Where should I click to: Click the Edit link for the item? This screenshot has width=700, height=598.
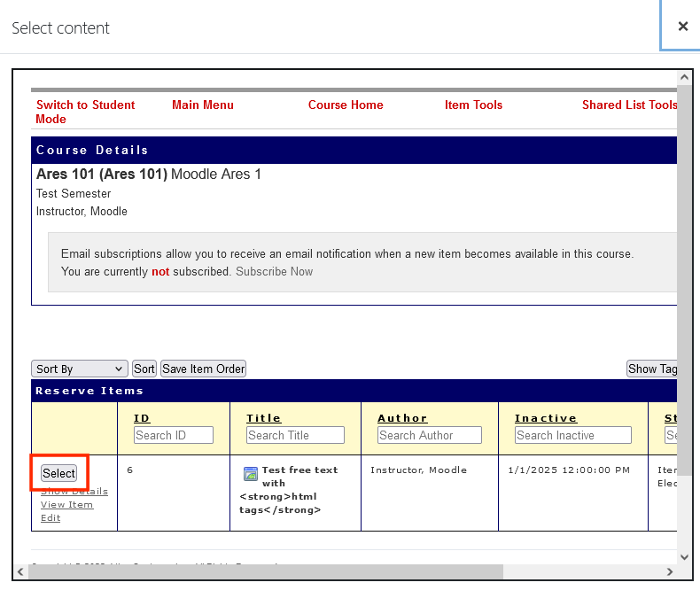[51, 517]
